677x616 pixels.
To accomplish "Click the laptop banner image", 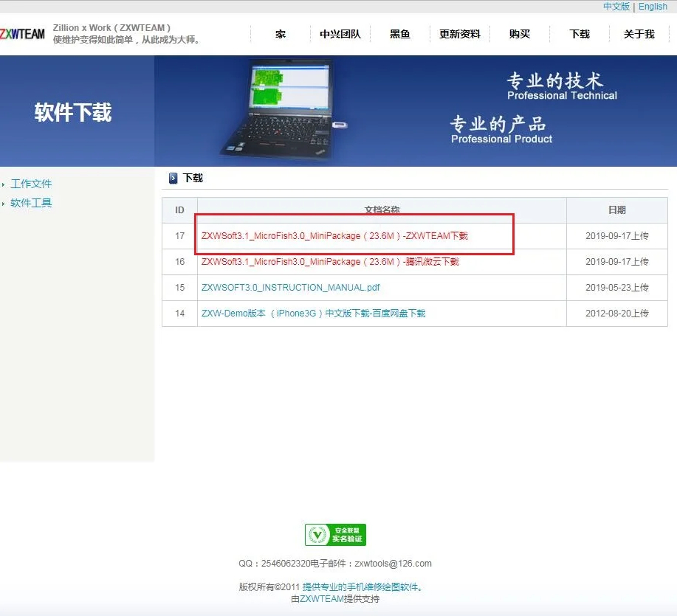I will [283, 110].
